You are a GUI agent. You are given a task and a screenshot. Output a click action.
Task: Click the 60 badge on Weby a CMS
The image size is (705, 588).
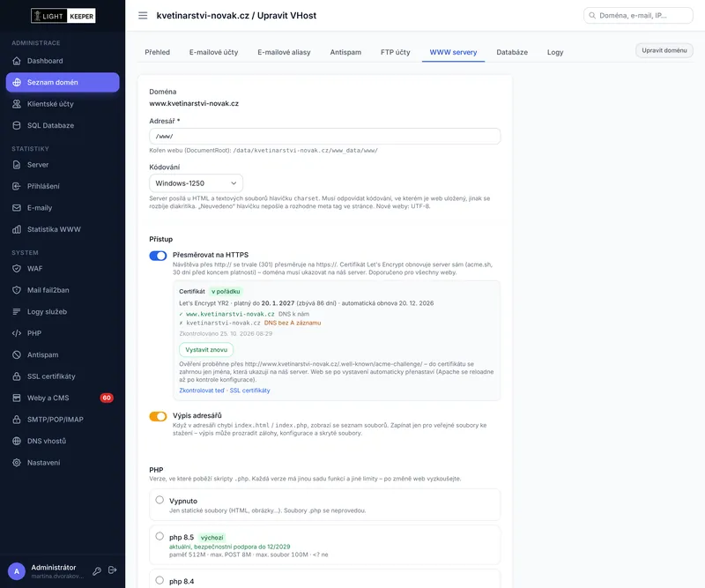point(107,398)
